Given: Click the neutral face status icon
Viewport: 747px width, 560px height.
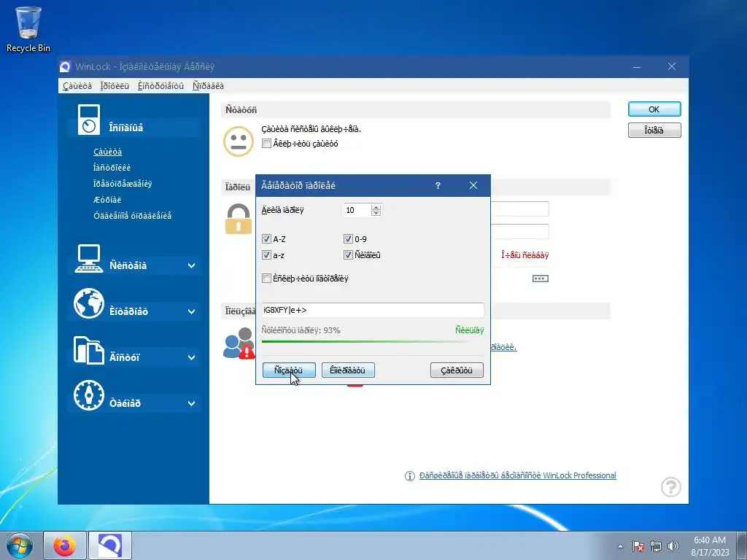Looking at the screenshot, I should click(x=239, y=141).
